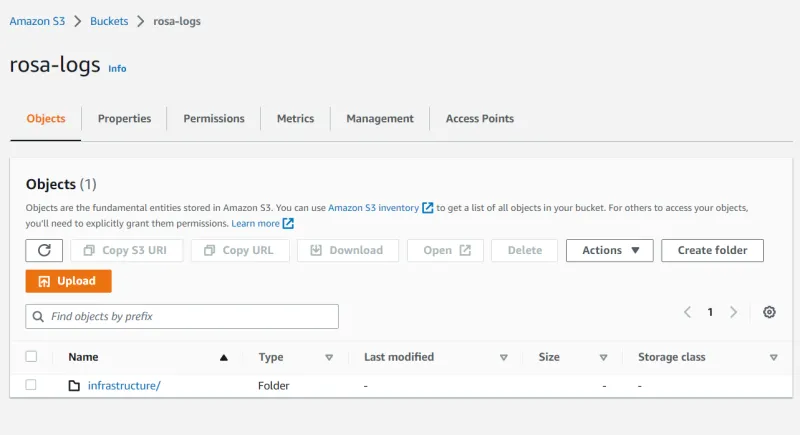Focus the Find objects by prefix field
The image size is (800, 435).
pos(190,316)
